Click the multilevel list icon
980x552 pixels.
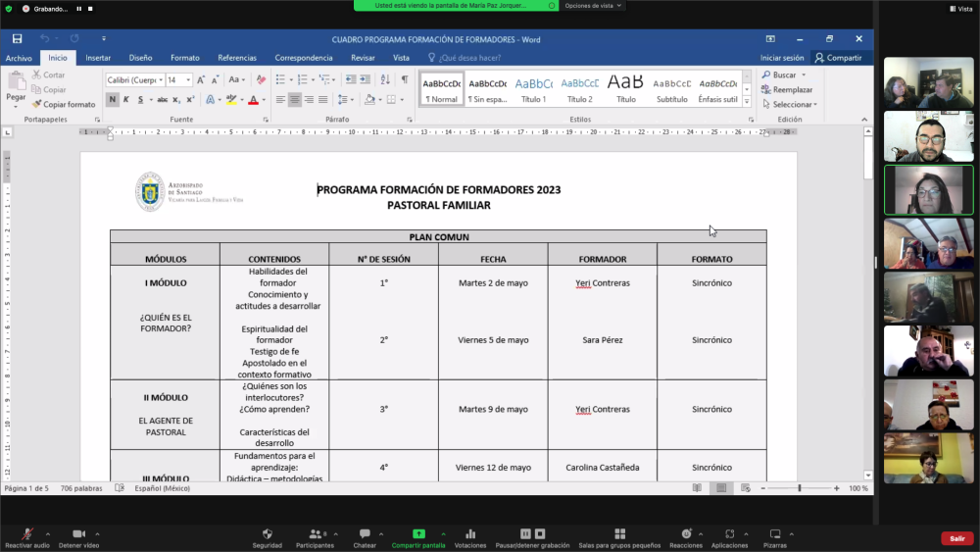[324, 79]
